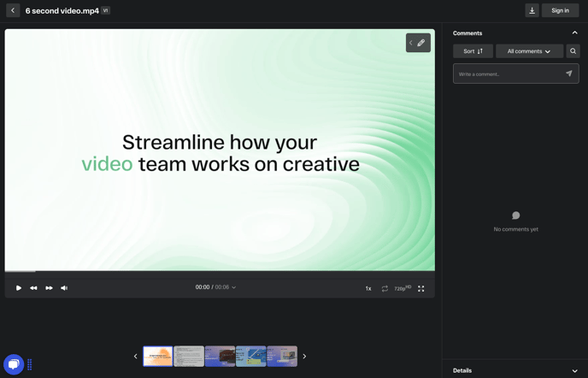Enter fullscreen video mode
This screenshot has height=378, width=588.
tap(420, 288)
